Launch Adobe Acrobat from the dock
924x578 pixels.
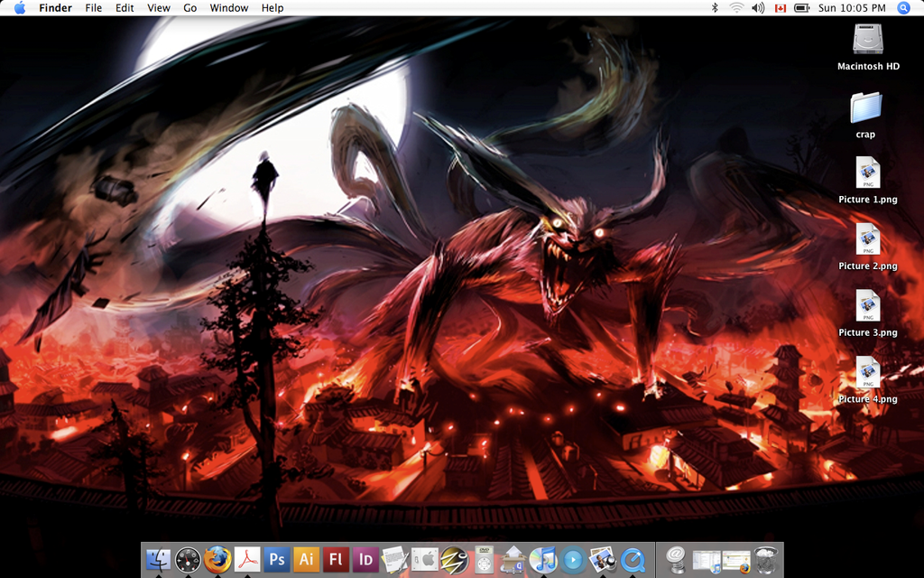coord(247,560)
